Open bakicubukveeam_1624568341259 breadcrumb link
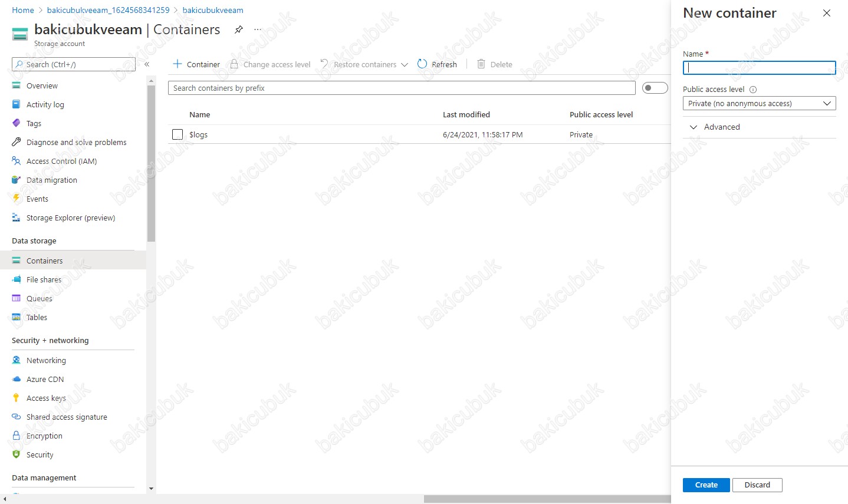Image resolution: width=848 pixels, height=504 pixels. (108, 10)
